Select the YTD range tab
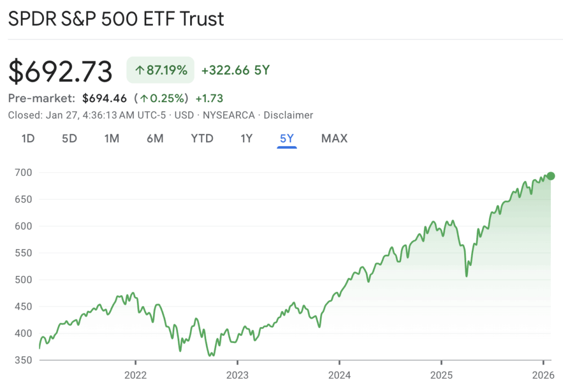The image size is (563, 392). click(202, 138)
